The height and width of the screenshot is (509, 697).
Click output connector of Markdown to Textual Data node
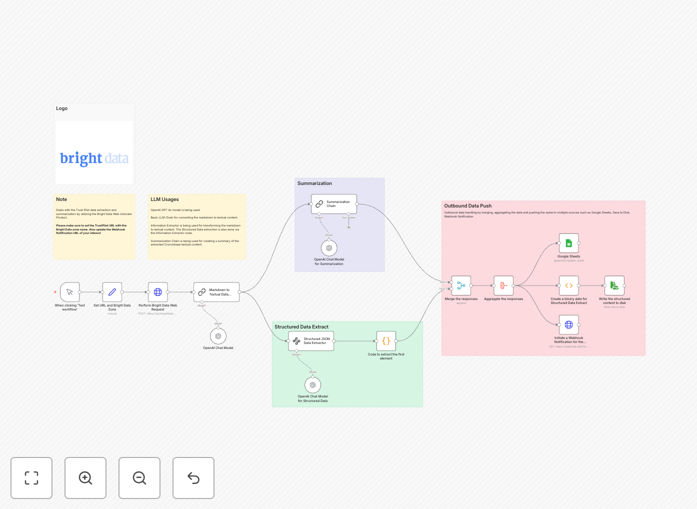point(240,292)
